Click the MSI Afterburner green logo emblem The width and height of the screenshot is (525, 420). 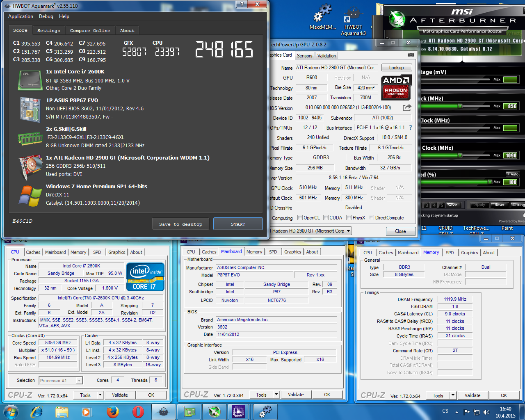point(397,19)
